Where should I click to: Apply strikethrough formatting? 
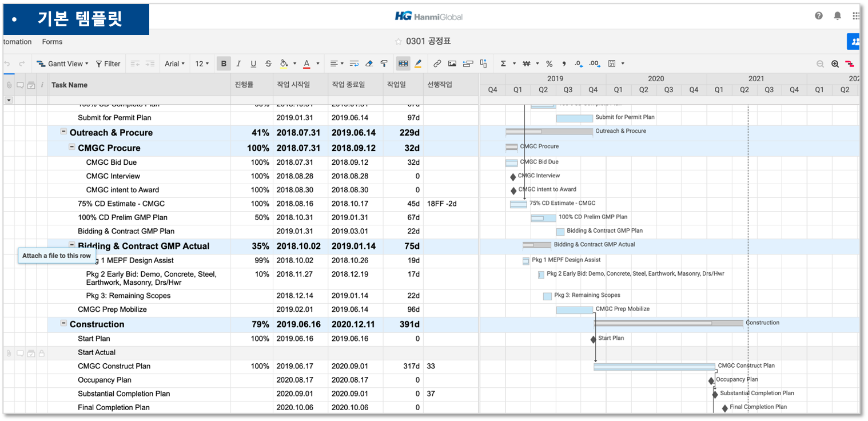[268, 63]
